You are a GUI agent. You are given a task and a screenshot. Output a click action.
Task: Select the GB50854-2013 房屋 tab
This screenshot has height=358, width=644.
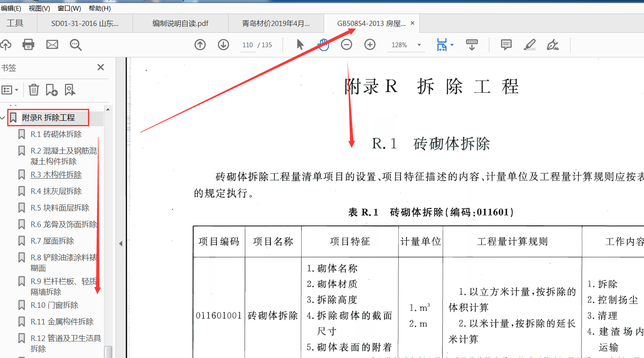(x=371, y=23)
